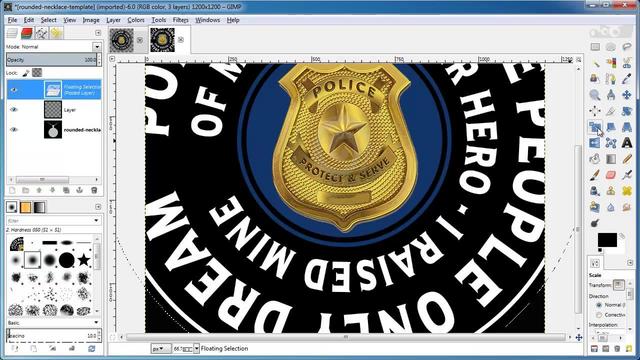Open the zoom percentage dropdown arrow
The height and width of the screenshot is (360, 640).
point(196,349)
